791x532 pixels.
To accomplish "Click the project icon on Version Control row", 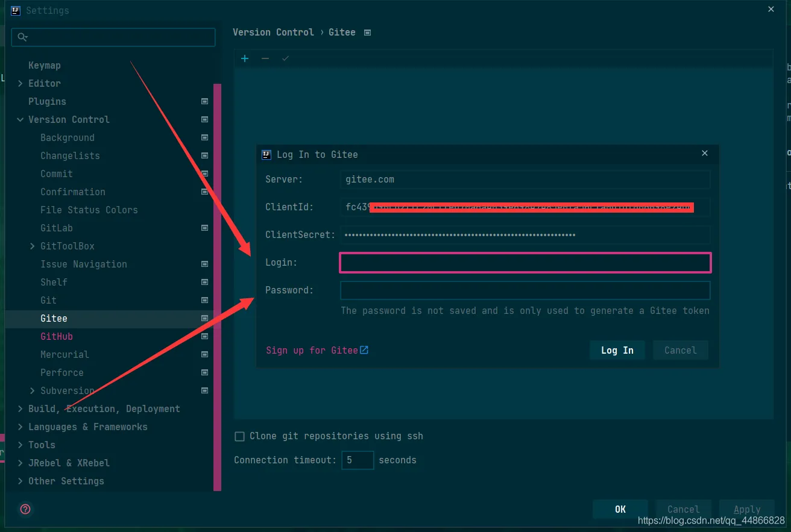I will click(x=205, y=119).
